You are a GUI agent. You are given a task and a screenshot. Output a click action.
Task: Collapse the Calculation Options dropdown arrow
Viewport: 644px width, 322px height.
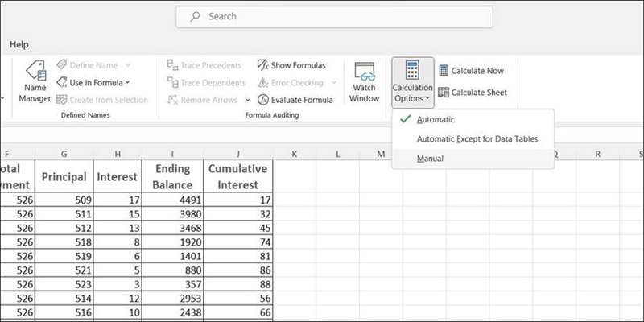pyautogui.click(x=427, y=99)
